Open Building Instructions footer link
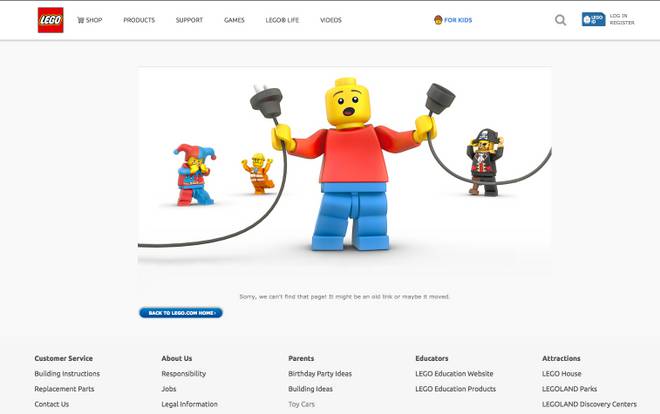 pos(67,374)
